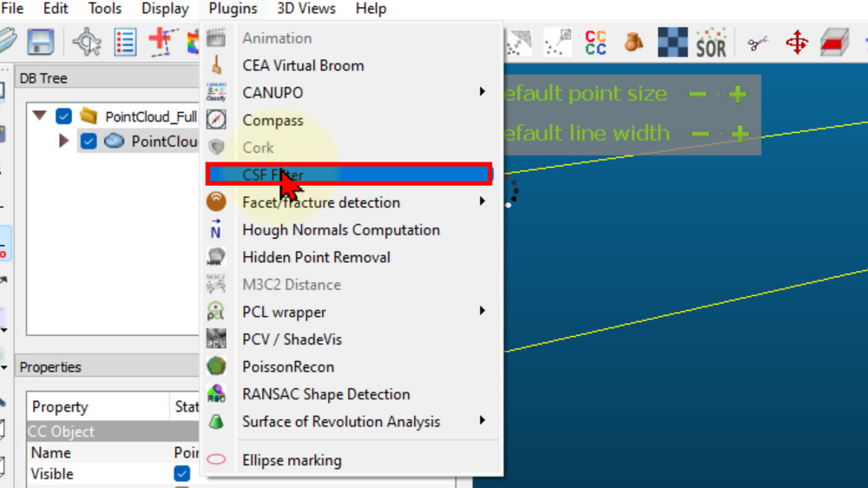The image size is (868, 488).
Task: Click the PointCloud_Full folder icon
Action: coord(89,116)
